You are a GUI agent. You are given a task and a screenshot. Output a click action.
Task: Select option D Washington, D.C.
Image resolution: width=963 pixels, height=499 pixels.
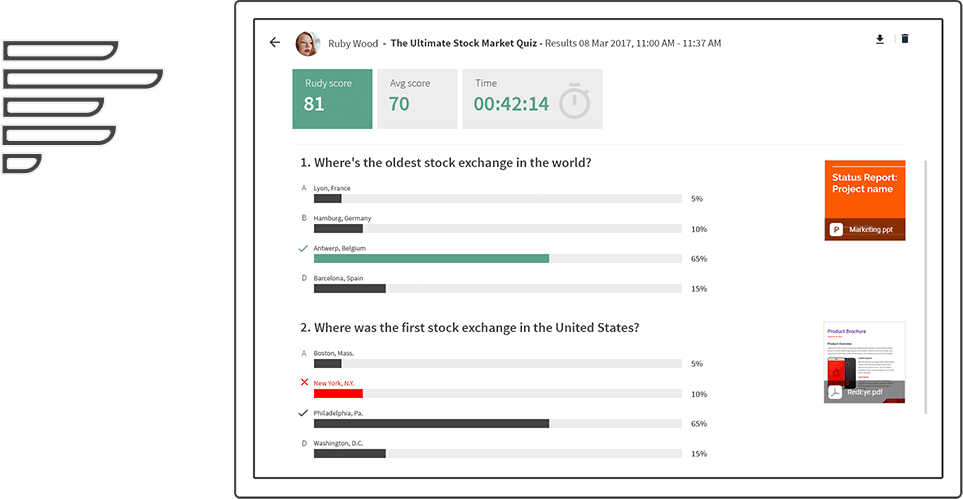click(x=340, y=443)
